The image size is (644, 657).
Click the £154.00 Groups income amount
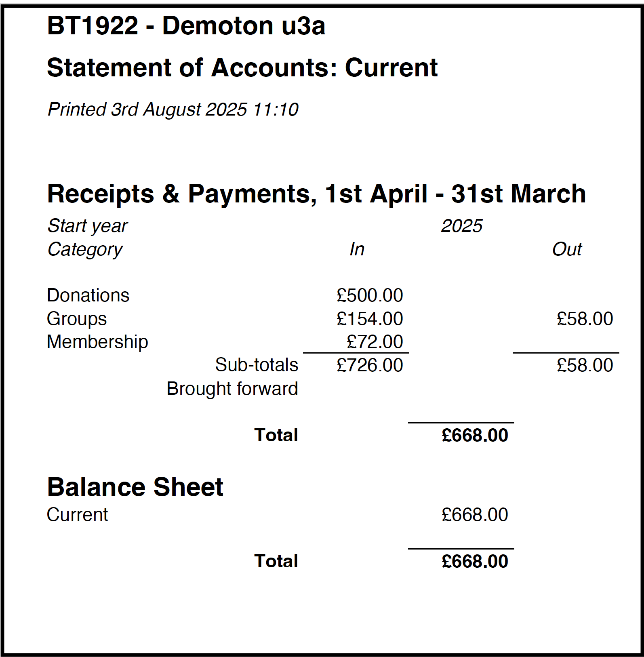click(x=370, y=319)
